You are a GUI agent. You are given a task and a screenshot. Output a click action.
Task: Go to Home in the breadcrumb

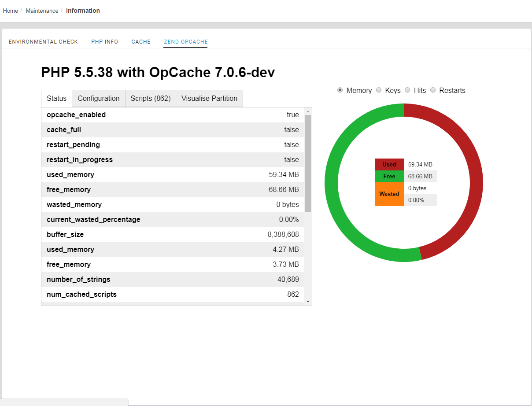11,11
